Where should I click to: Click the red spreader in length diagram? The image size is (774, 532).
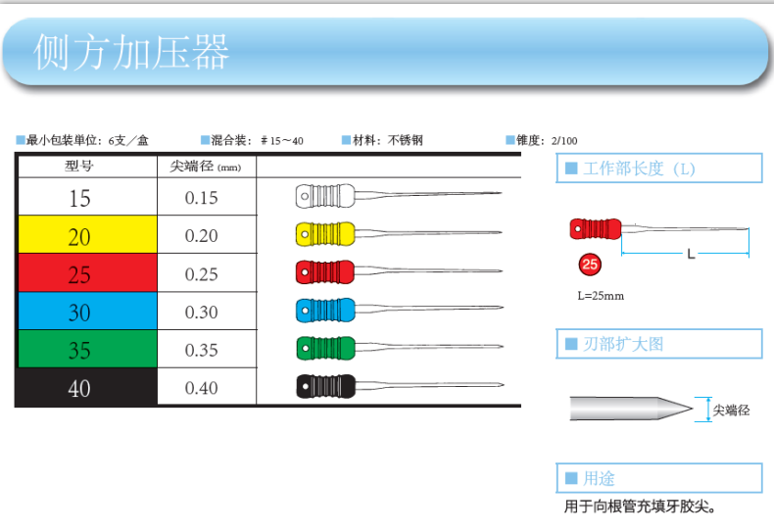[659, 229]
